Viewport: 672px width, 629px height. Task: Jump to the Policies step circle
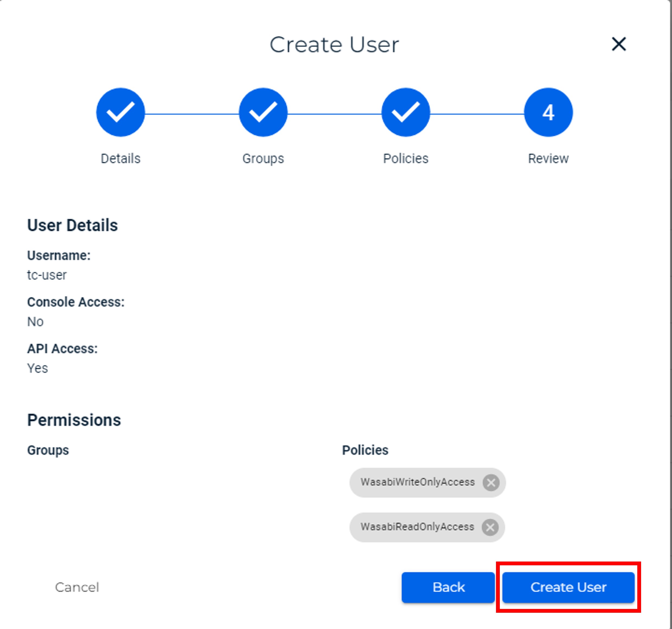[x=406, y=112]
